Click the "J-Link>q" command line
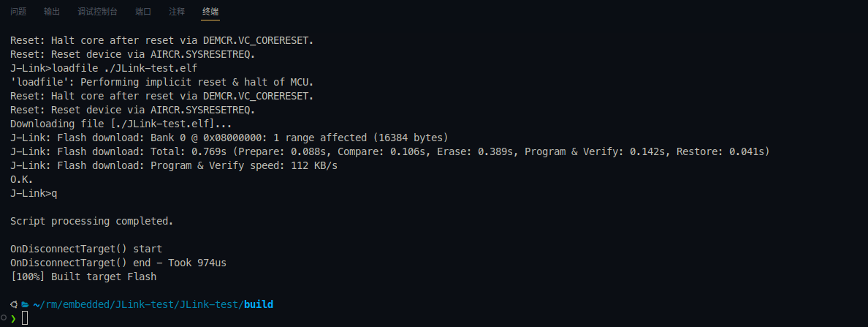This screenshot has width=868, height=327. click(34, 193)
